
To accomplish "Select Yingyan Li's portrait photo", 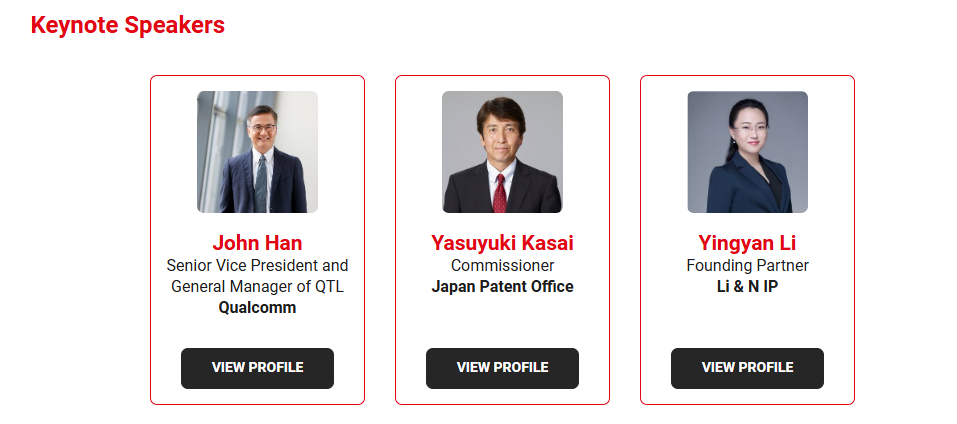I will click(x=747, y=152).
